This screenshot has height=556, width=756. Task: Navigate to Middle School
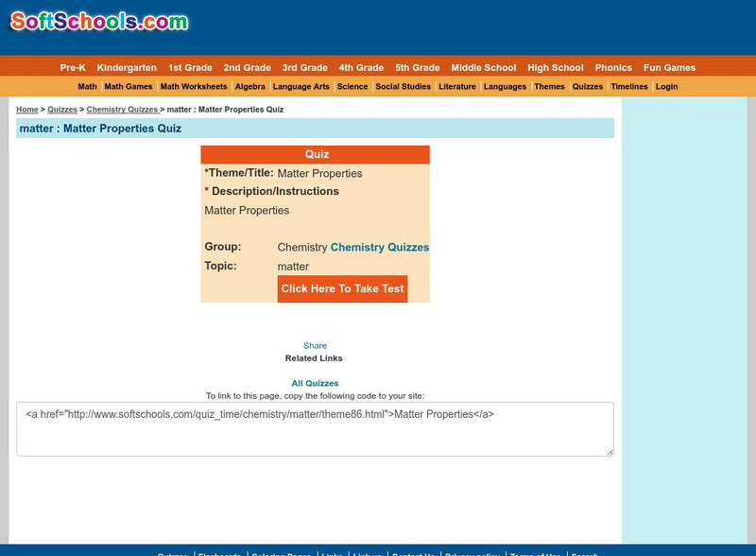484,67
